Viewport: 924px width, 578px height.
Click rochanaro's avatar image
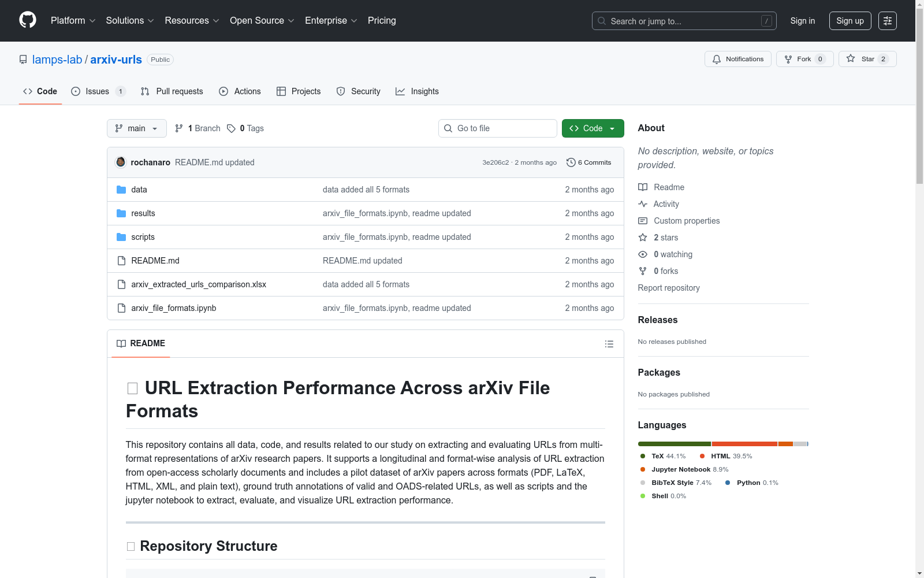click(121, 162)
